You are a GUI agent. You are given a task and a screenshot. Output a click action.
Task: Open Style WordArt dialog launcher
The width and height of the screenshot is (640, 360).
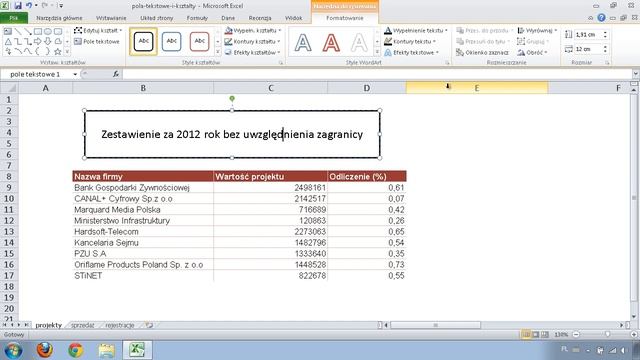[x=447, y=63]
